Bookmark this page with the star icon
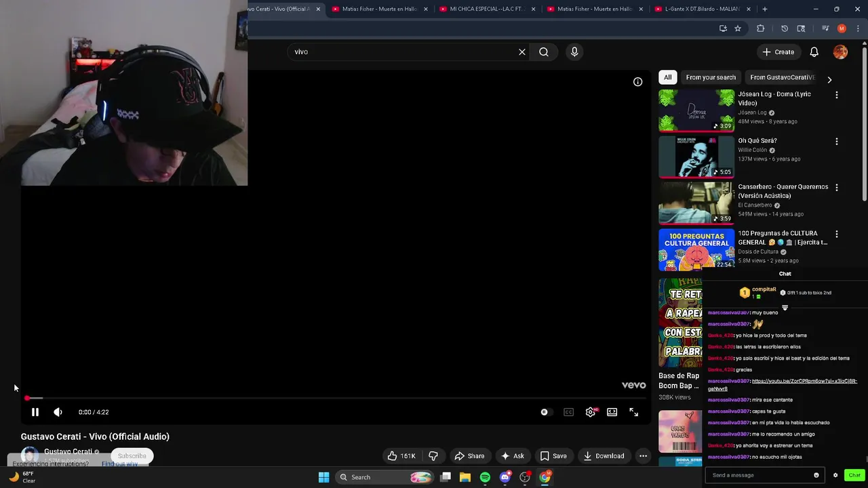 [738, 28]
